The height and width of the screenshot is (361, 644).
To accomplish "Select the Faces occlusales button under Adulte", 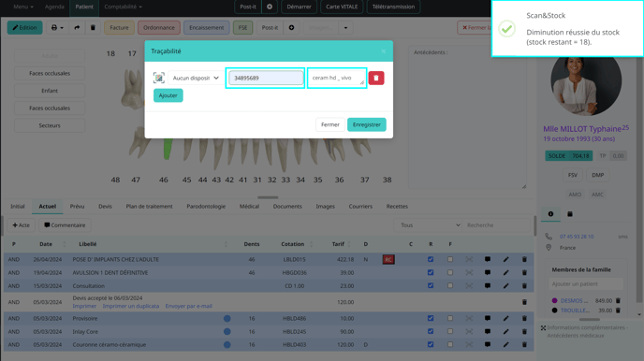I will point(50,74).
